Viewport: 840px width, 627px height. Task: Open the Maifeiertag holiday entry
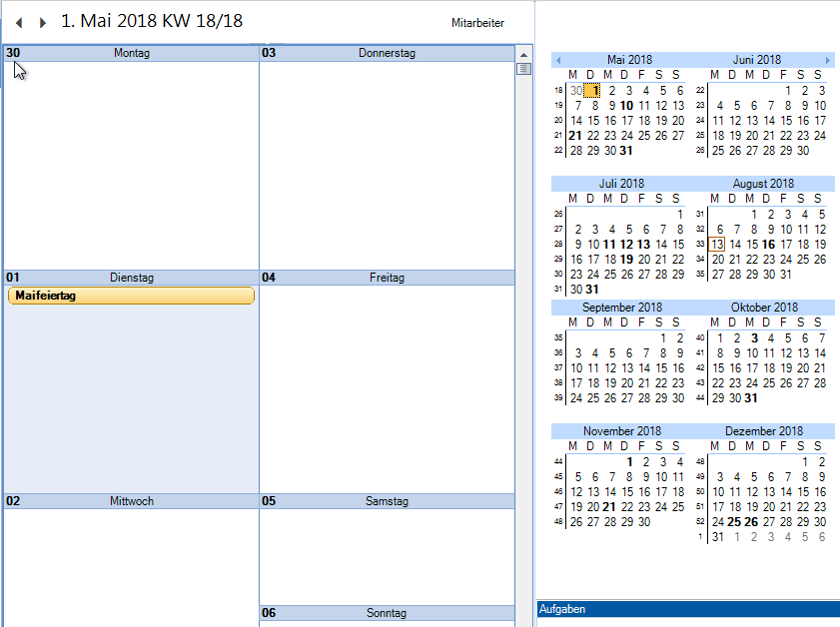tap(131, 296)
